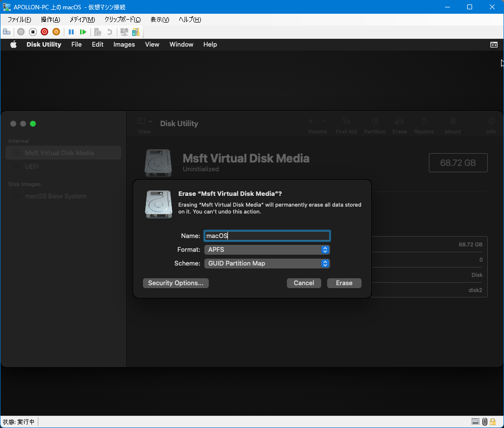504x428 pixels.
Task: Click the Erase button in dialog
Action: point(344,283)
